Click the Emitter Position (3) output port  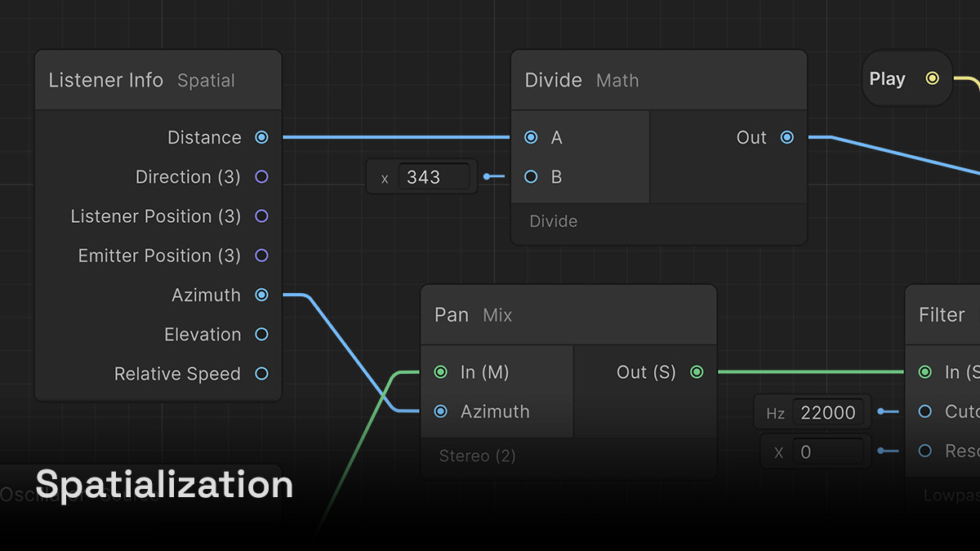261,256
